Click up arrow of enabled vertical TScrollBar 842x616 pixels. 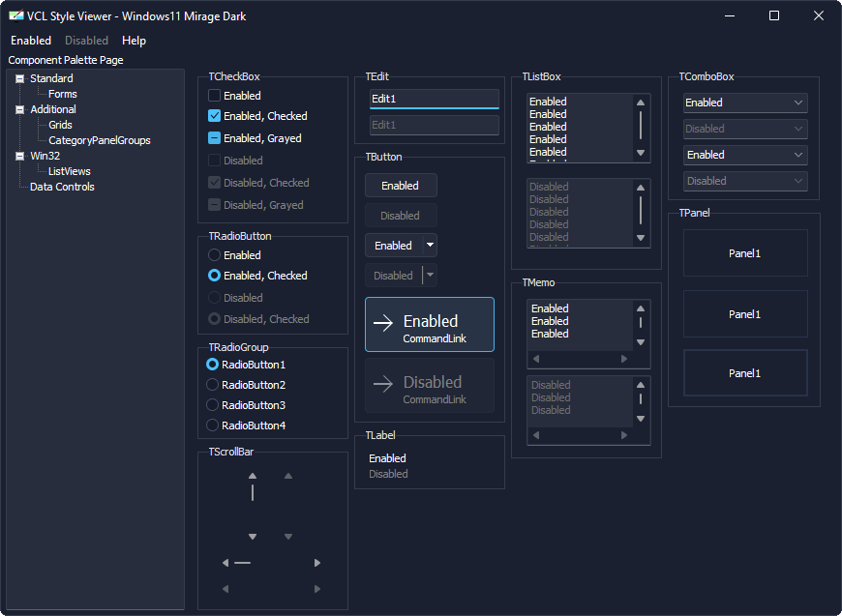click(x=253, y=476)
